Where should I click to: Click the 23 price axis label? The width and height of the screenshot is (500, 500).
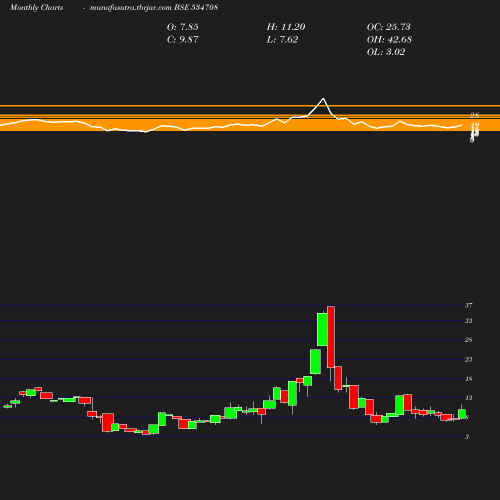[469, 359]
